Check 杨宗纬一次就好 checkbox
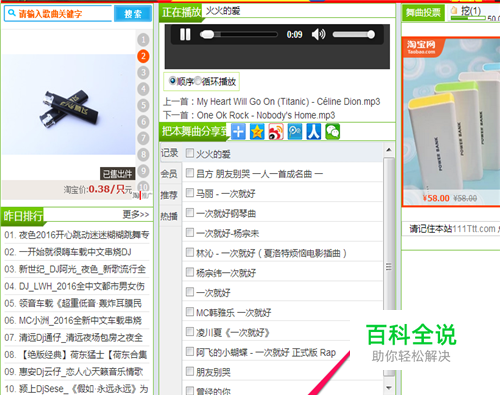Screen dimensions: 500x395 click(190, 272)
